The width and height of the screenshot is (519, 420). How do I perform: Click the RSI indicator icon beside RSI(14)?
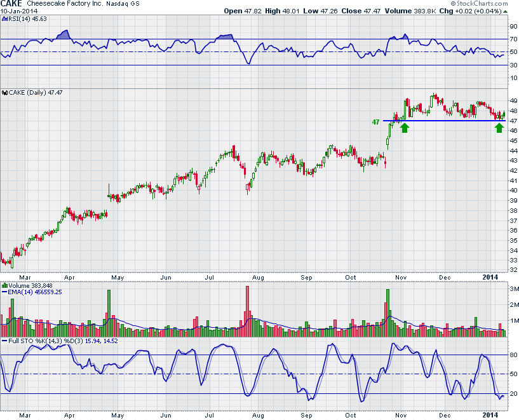(4, 19)
